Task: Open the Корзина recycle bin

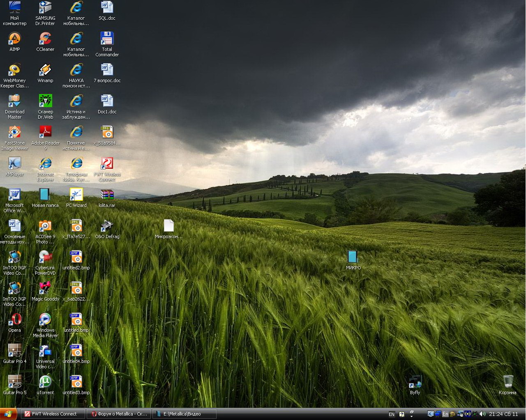Action: pyautogui.click(x=508, y=382)
